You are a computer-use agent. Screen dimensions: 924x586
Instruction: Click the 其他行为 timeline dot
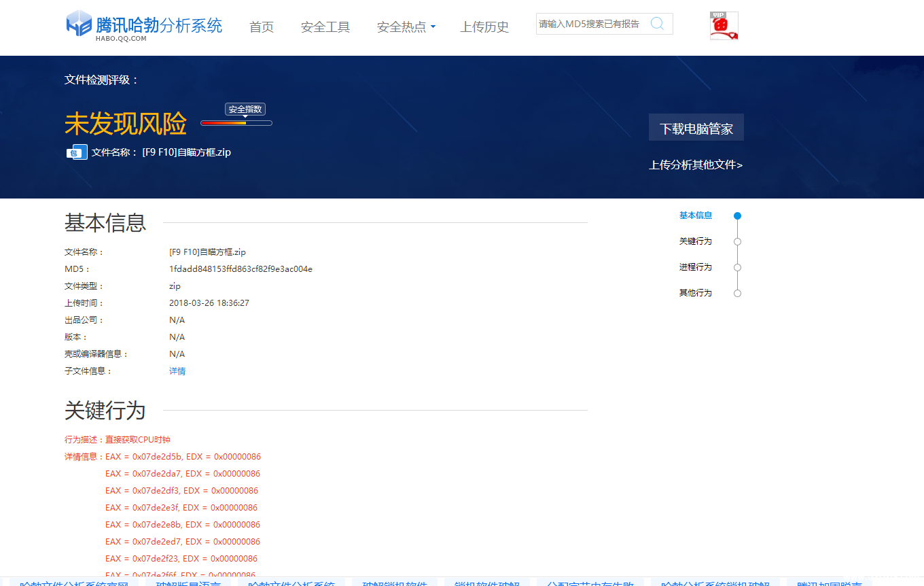738,294
